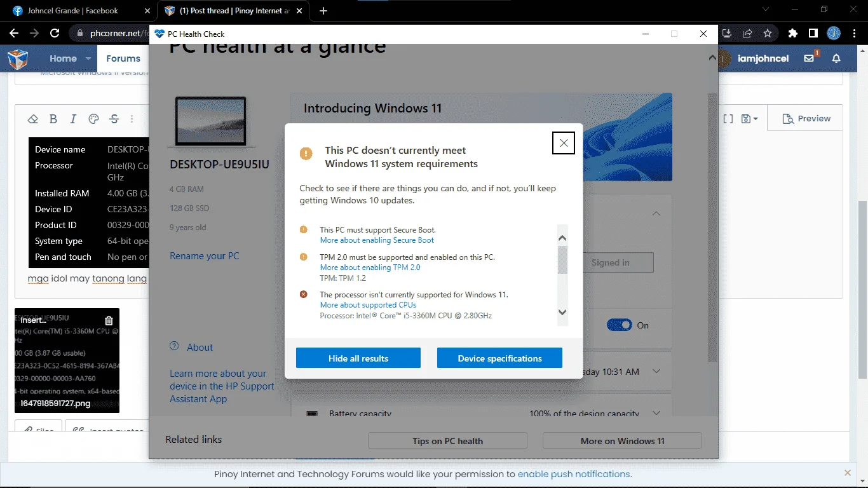
Task: Toggle BB code brackets icon
Action: [728, 119]
